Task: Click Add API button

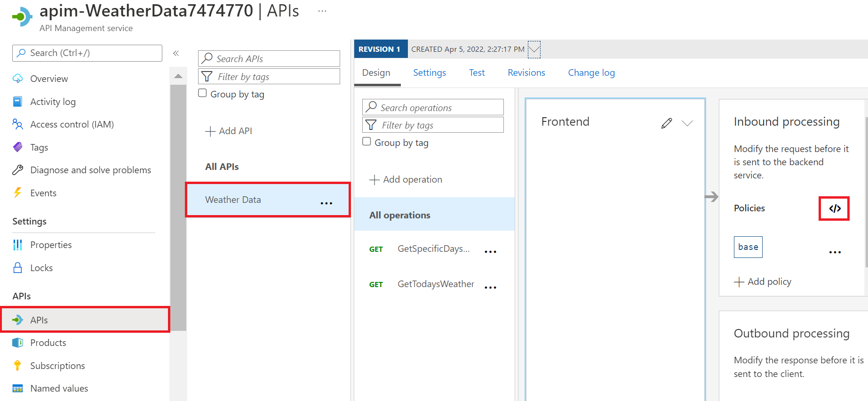Action: 229,131
